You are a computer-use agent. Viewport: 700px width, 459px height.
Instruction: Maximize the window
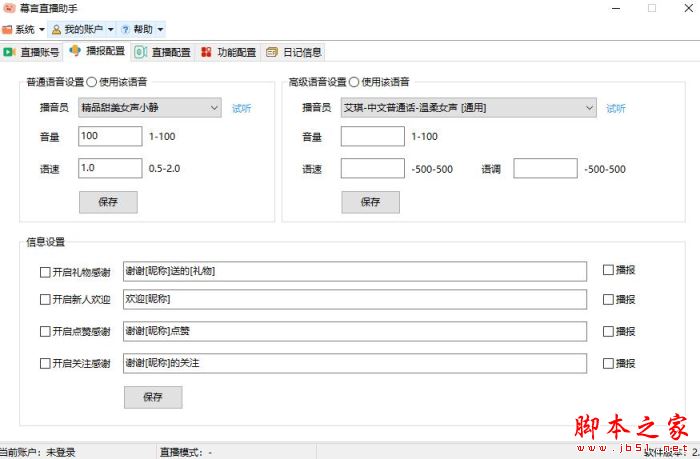click(652, 8)
